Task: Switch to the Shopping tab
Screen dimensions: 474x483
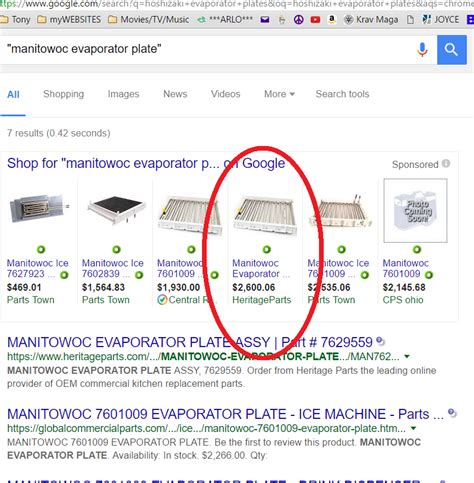Action: (x=64, y=94)
